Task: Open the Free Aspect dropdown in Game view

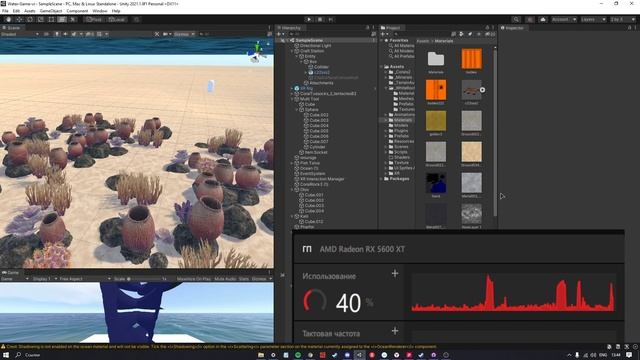Action: coord(84,279)
